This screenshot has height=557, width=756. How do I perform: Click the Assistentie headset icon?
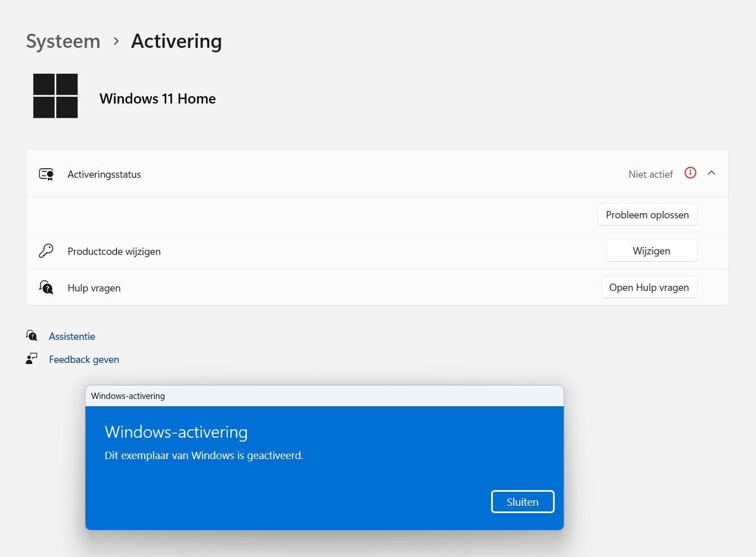coord(31,336)
